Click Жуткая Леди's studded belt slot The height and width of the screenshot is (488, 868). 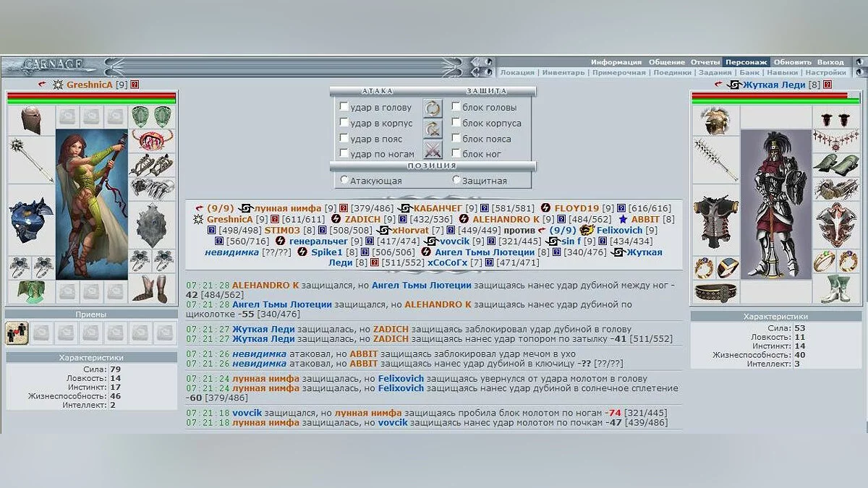(715, 292)
